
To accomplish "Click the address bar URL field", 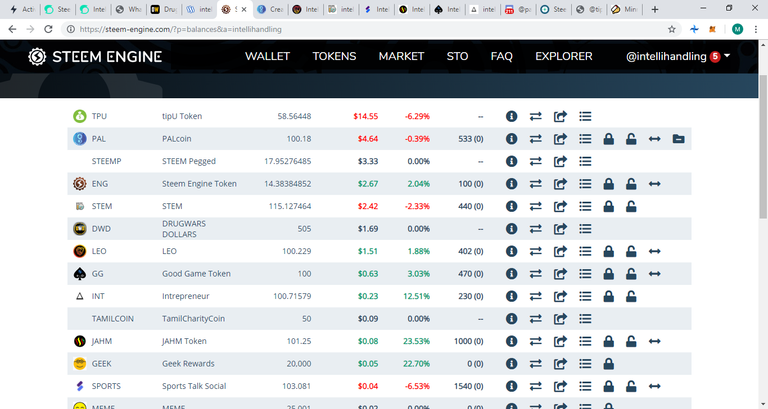I will 367,29.
